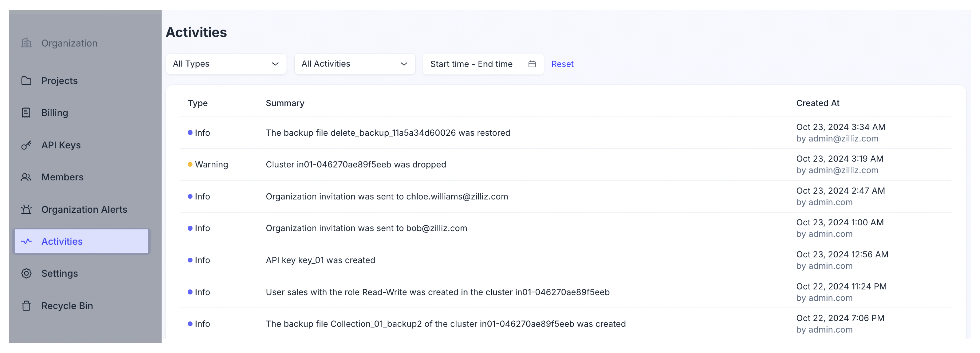
Task: Select the API Keys key icon
Action: tap(26, 145)
